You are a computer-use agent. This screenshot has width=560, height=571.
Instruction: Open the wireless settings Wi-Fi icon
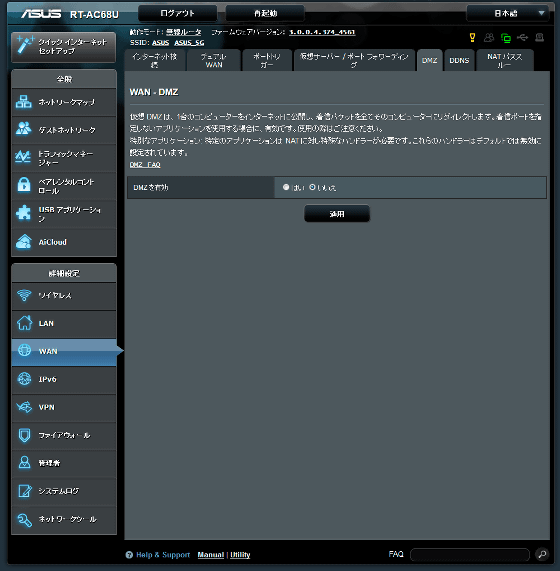click(x=24, y=295)
